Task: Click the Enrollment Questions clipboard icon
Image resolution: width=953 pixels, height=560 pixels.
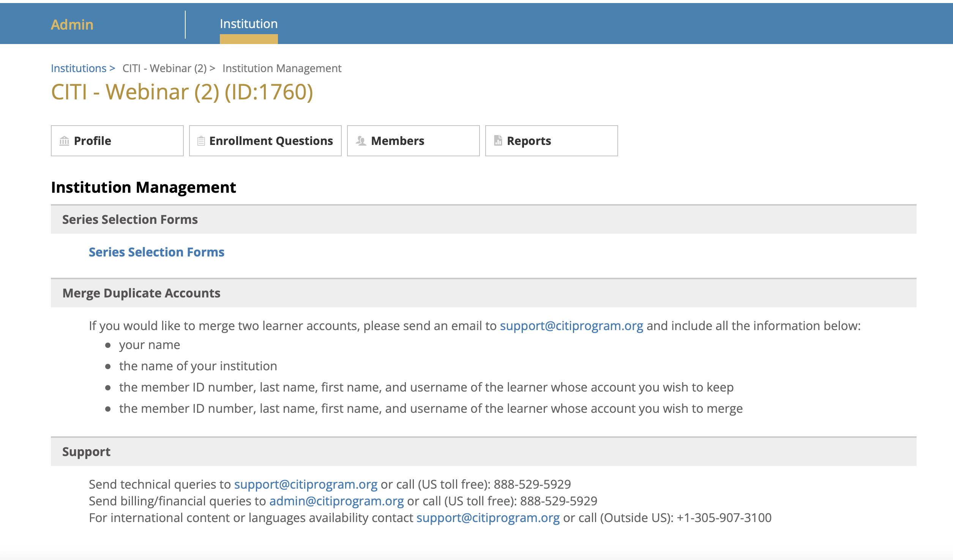Action: [201, 141]
